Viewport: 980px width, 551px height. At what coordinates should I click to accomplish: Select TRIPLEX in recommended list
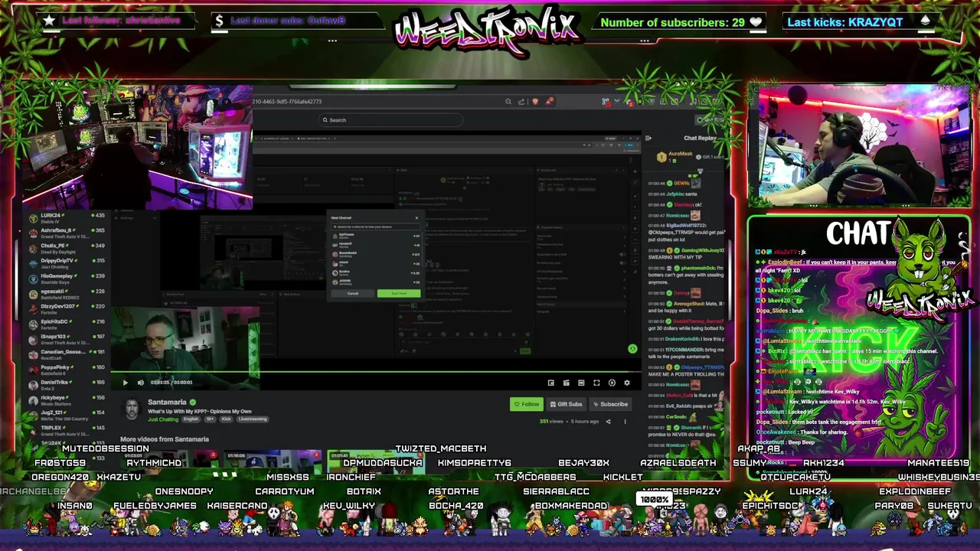(x=67, y=430)
